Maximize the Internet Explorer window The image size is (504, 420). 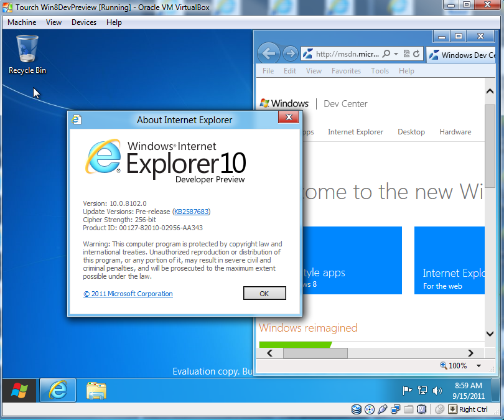459,36
